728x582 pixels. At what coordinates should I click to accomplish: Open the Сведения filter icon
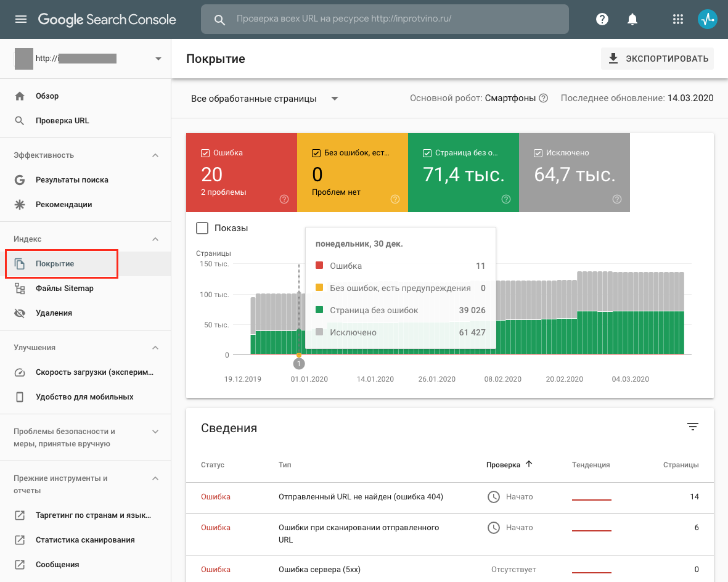[x=693, y=427]
